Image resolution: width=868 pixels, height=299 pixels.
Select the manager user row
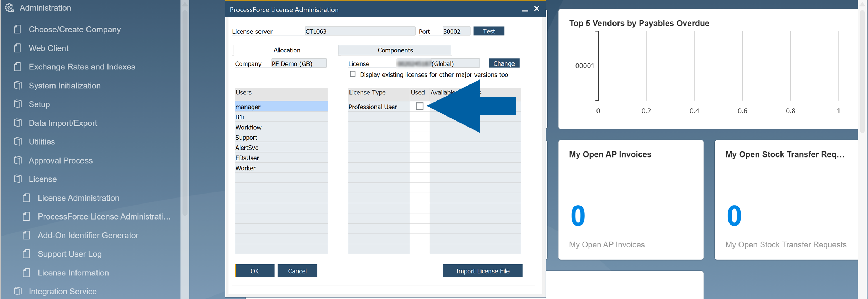pyautogui.click(x=281, y=107)
